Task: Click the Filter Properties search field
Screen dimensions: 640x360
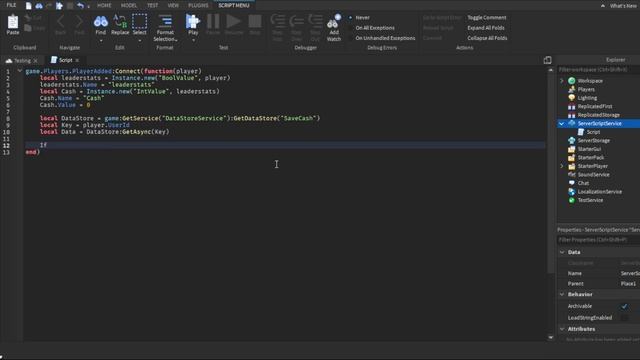Action: click(598, 240)
